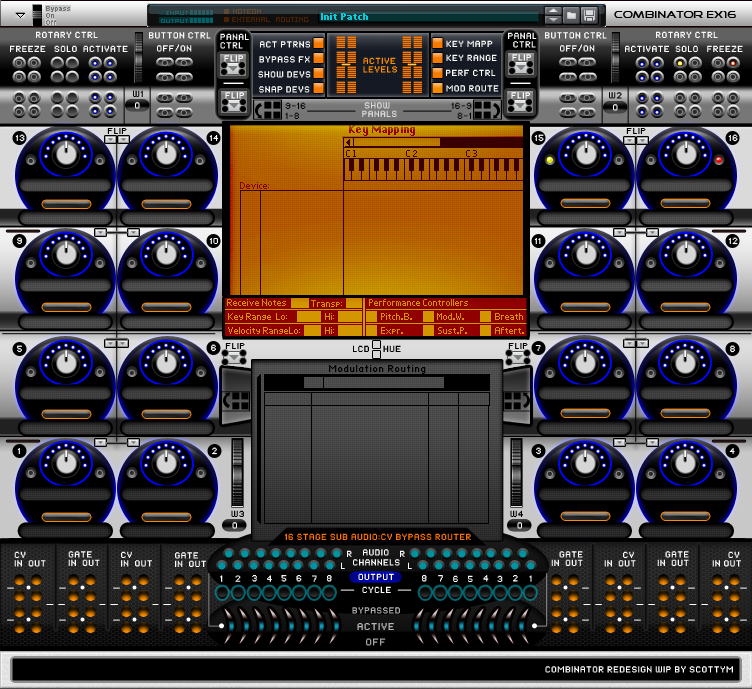Click the blue OUTPUT button

376,577
